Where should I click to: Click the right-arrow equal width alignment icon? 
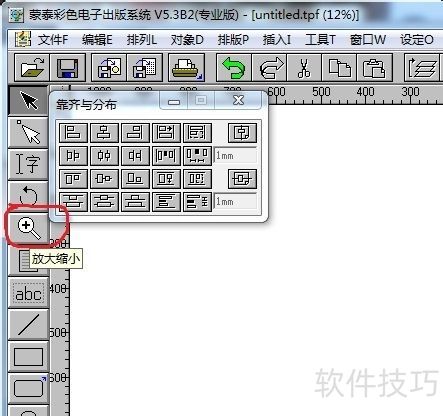166,132
